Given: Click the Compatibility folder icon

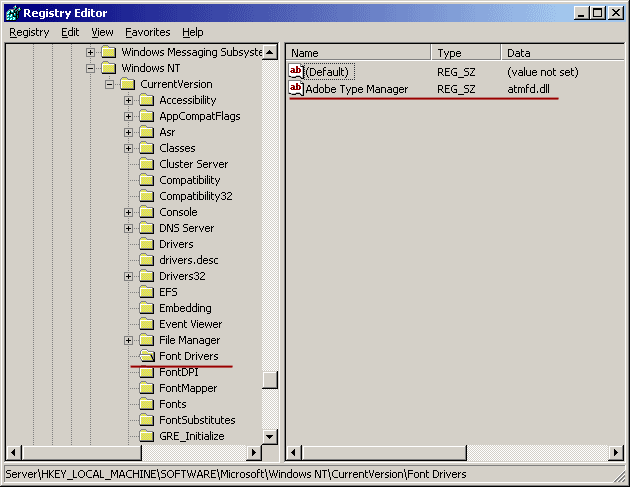Looking at the screenshot, I should [147, 180].
